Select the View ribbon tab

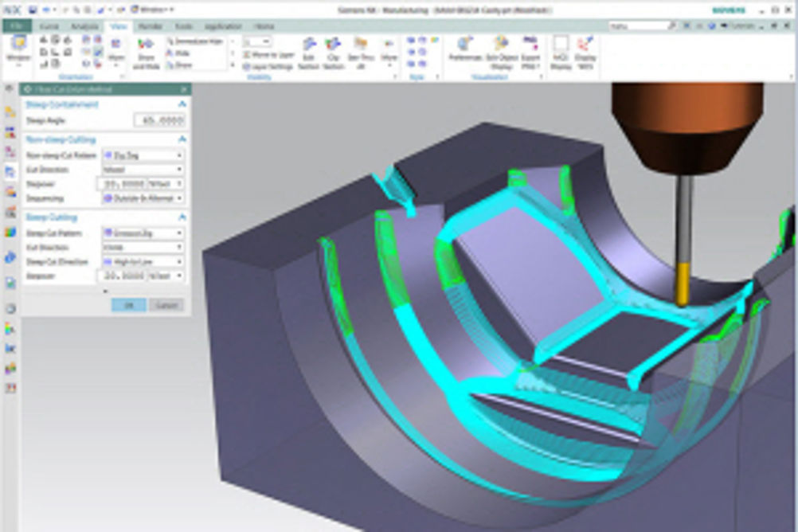pyautogui.click(x=119, y=26)
